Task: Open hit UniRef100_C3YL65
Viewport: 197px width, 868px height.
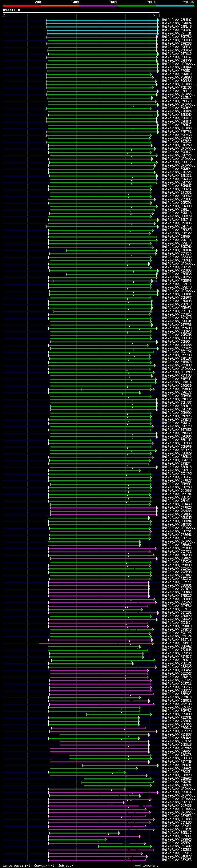Action: [x=177, y=823]
